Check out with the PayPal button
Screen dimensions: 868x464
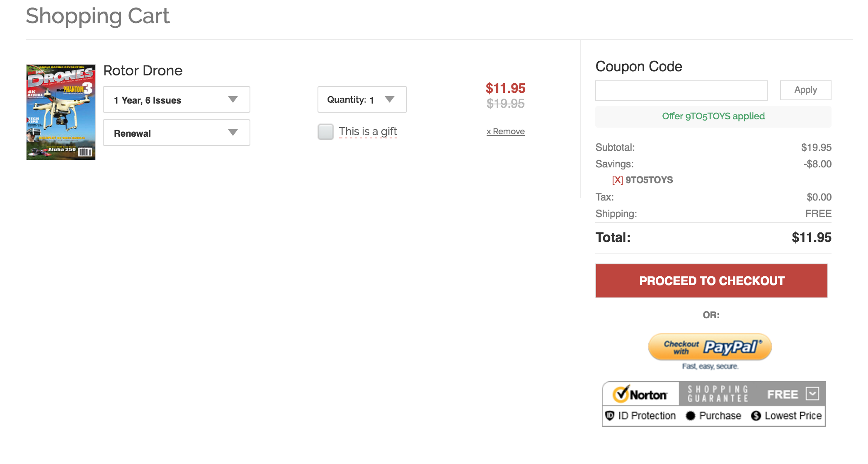pos(710,347)
